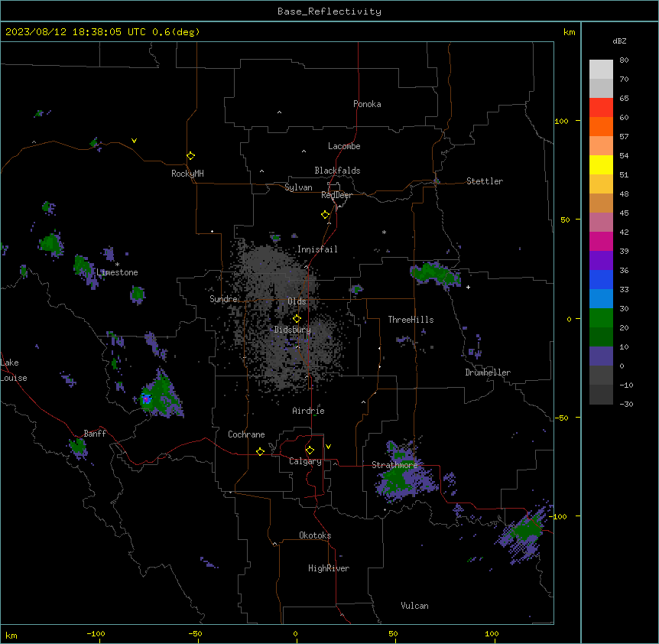Click the Okotoks town label
Screen dimensions: 659x644
tap(315, 535)
